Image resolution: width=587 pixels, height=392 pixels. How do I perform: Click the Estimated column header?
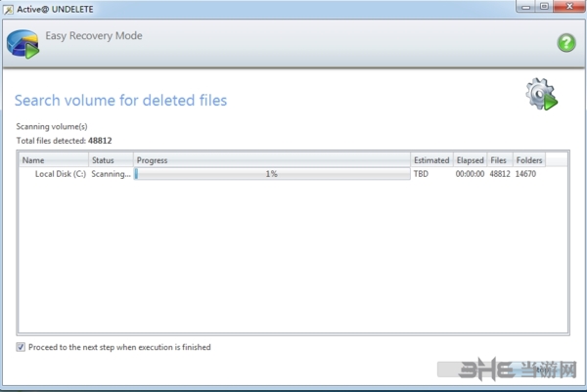click(x=432, y=160)
